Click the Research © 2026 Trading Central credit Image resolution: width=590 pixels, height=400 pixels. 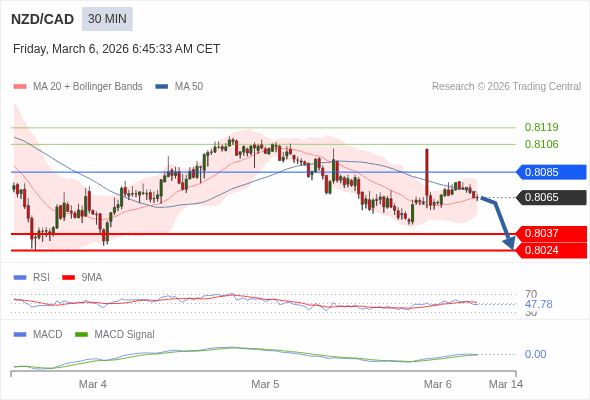[x=506, y=87]
